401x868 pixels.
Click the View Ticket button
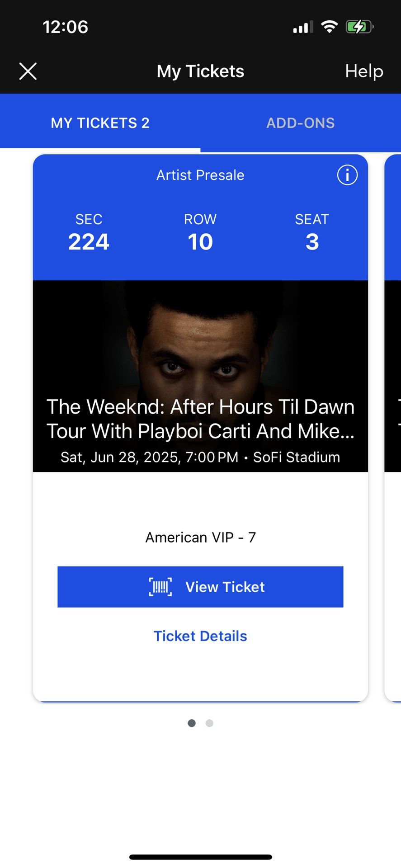coord(200,587)
